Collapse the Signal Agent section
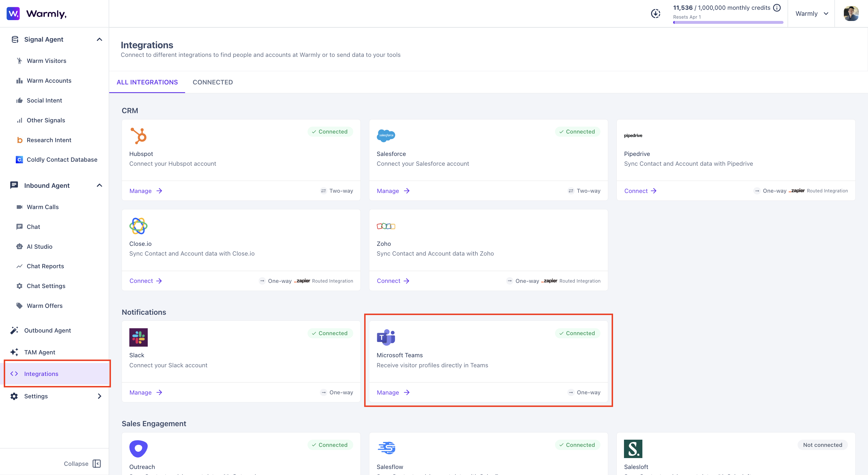 click(x=99, y=39)
